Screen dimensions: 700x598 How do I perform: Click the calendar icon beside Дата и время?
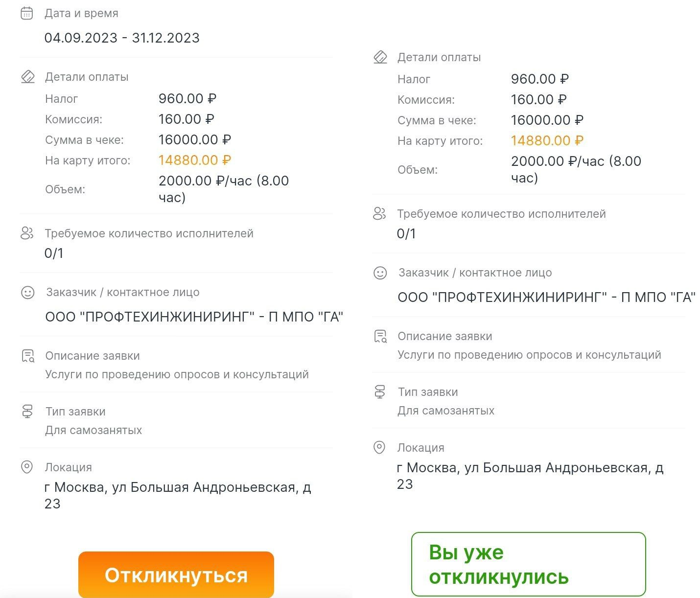26,13
